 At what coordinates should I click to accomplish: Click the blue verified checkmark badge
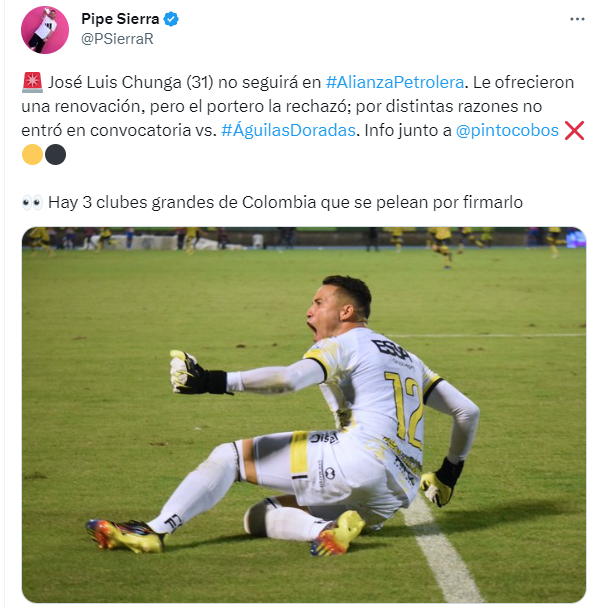171,19
